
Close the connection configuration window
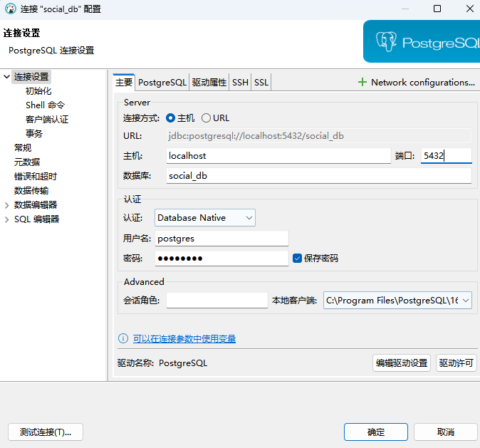[x=469, y=9]
